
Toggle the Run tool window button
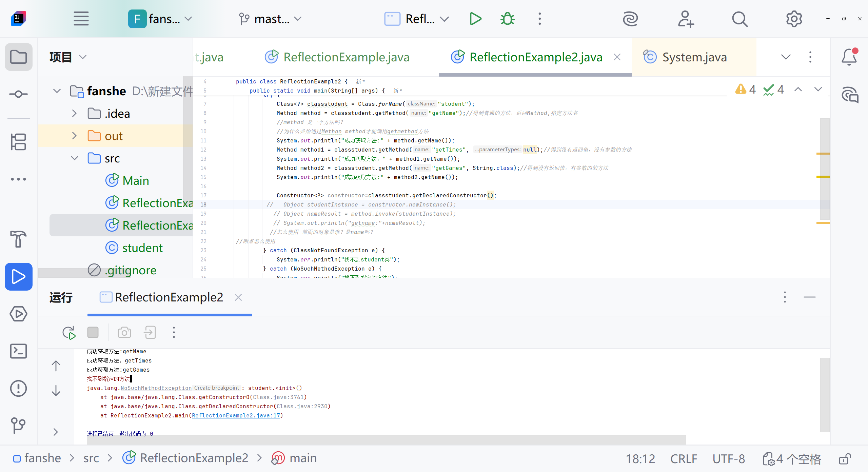(18, 276)
